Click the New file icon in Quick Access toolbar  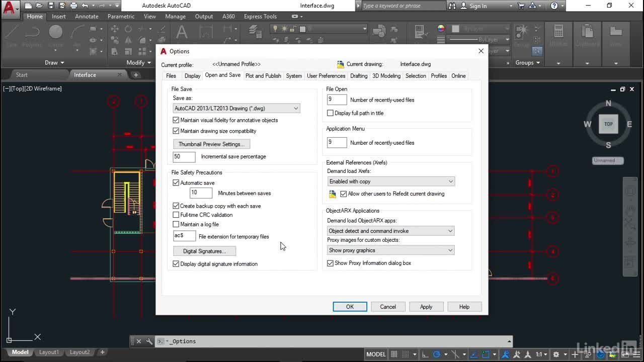[x=28, y=6]
